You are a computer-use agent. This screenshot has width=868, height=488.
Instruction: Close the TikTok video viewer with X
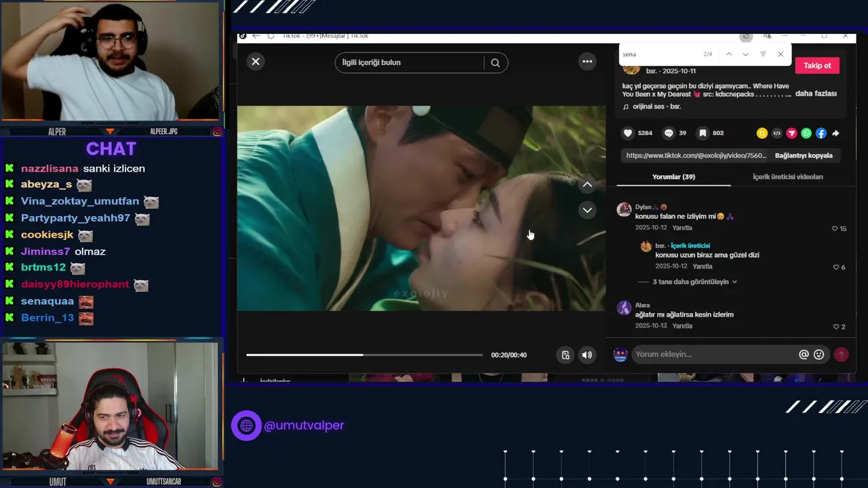[x=256, y=62]
